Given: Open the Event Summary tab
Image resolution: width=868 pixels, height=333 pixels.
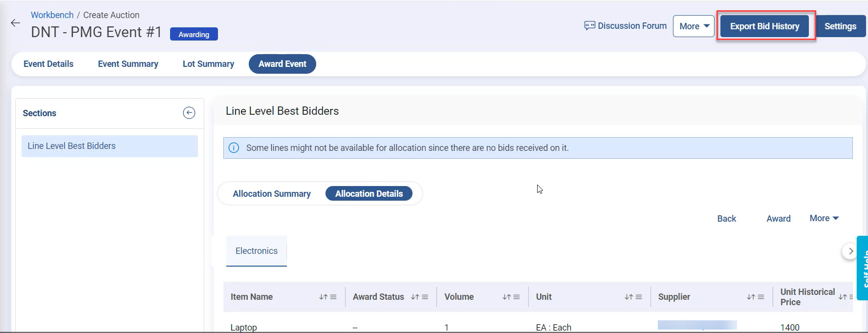Looking at the screenshot, I should coord(128,64).
